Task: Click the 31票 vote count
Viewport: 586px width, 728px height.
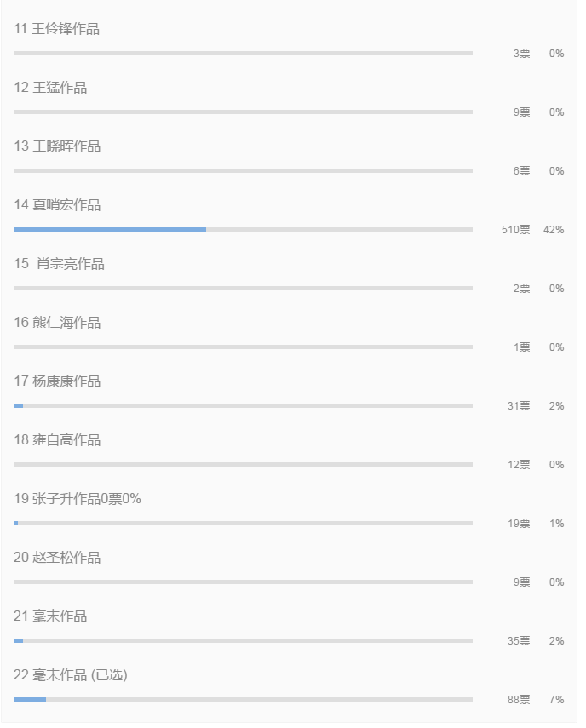Action: click(x=519, y=406)
